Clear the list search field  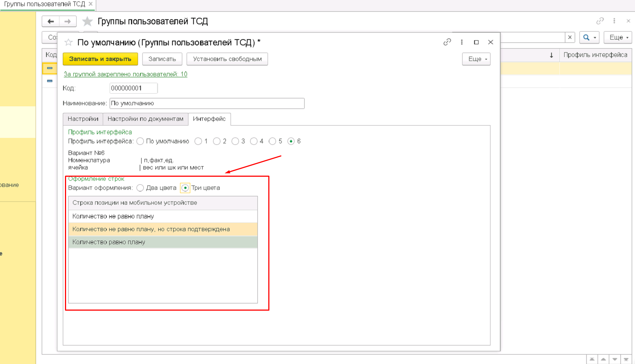click(x=570, y=37)
